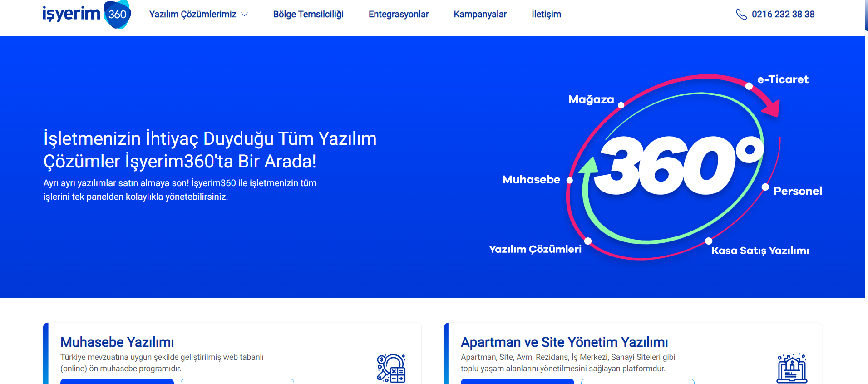Open Apartman ve Site Yönetim Yazılımı title
The image size is (868, 384).
pyautogui.click(x=564, y=342)
